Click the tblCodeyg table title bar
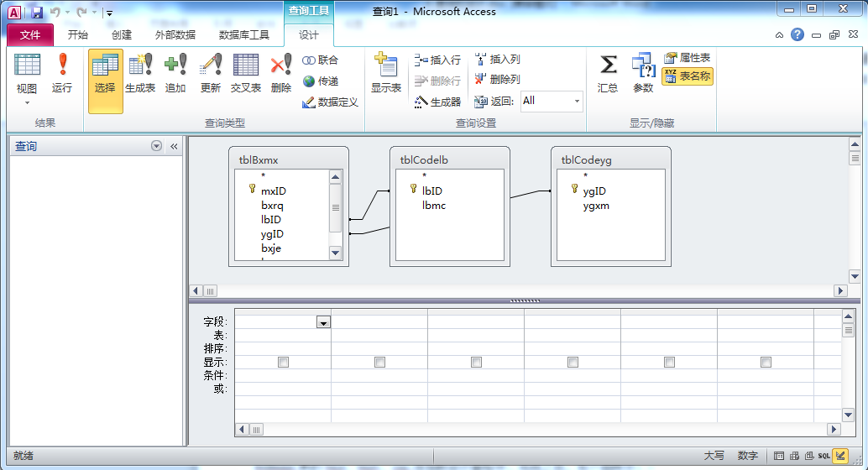This screenshot has width=868, height=470. click(611, 160)
